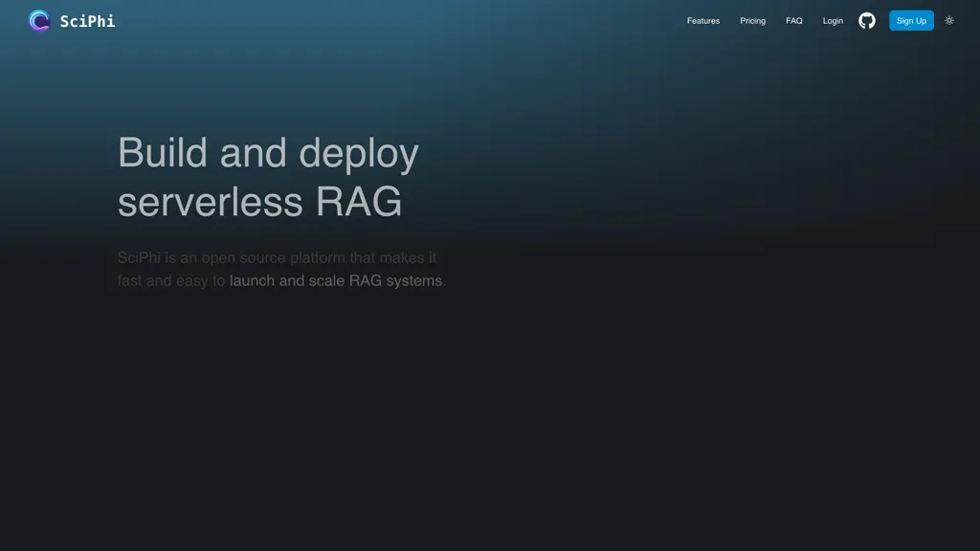Open the FAQ nav link
The image size is (980, 551).
coord(794,21)
